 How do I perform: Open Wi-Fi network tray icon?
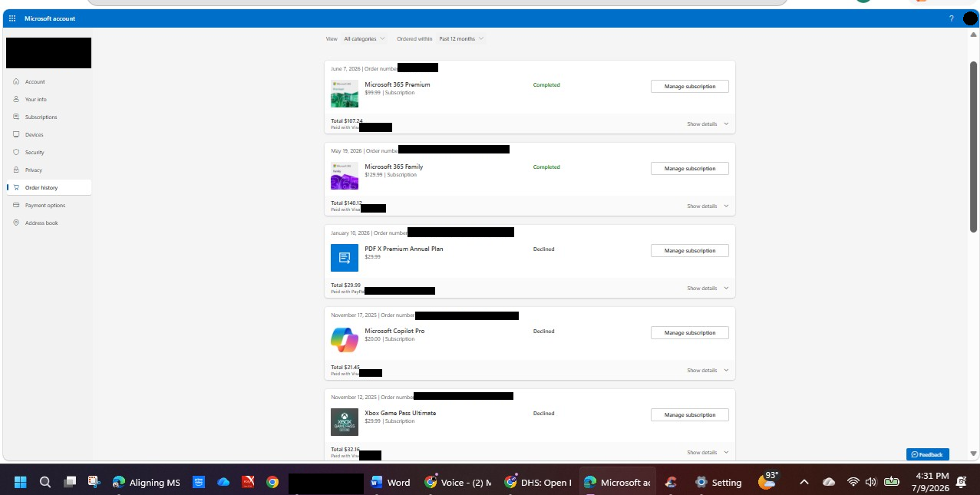click(853, 482)
